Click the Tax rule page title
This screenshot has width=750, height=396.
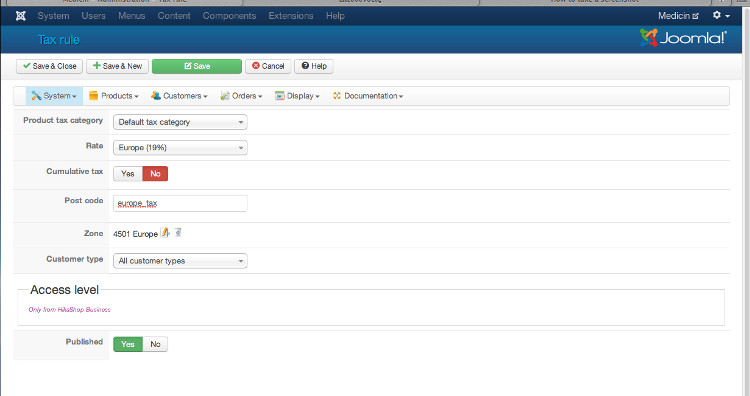point(58,40)
